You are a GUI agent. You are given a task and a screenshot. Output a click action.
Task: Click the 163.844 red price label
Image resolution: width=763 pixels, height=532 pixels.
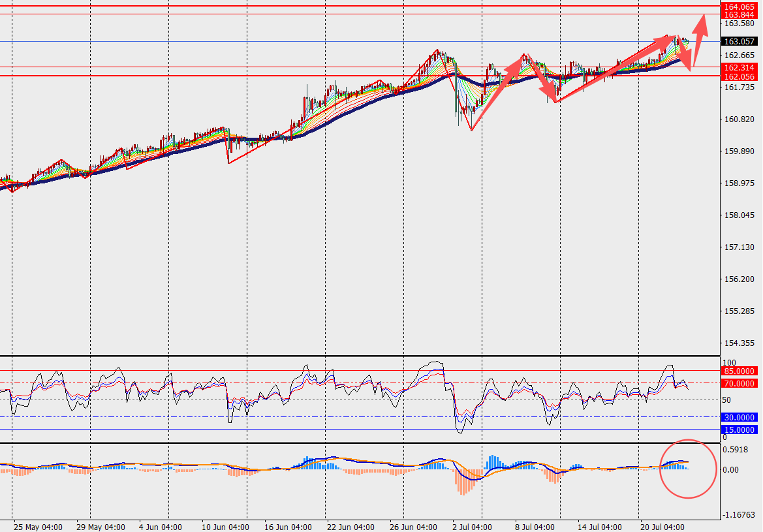coord(739,15)
